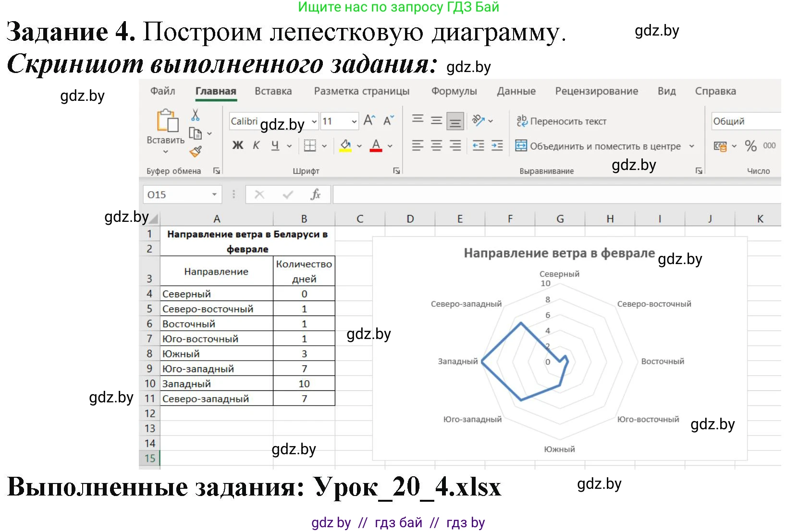Open the Шрифт dialog launcher
798x532 pixels.
(397, 170)
